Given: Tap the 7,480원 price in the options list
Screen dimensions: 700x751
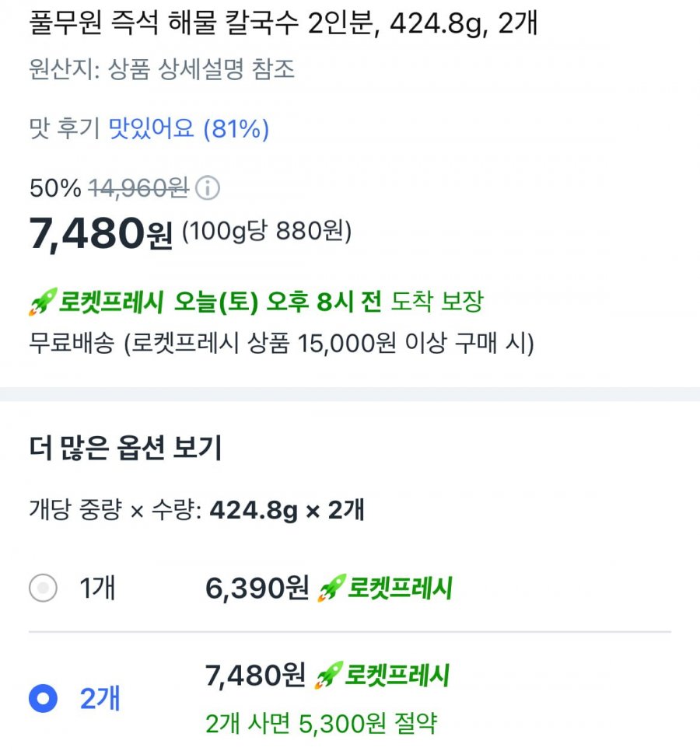Looking at the screenshot, I should pyautogui.click(x=255, y=676).
